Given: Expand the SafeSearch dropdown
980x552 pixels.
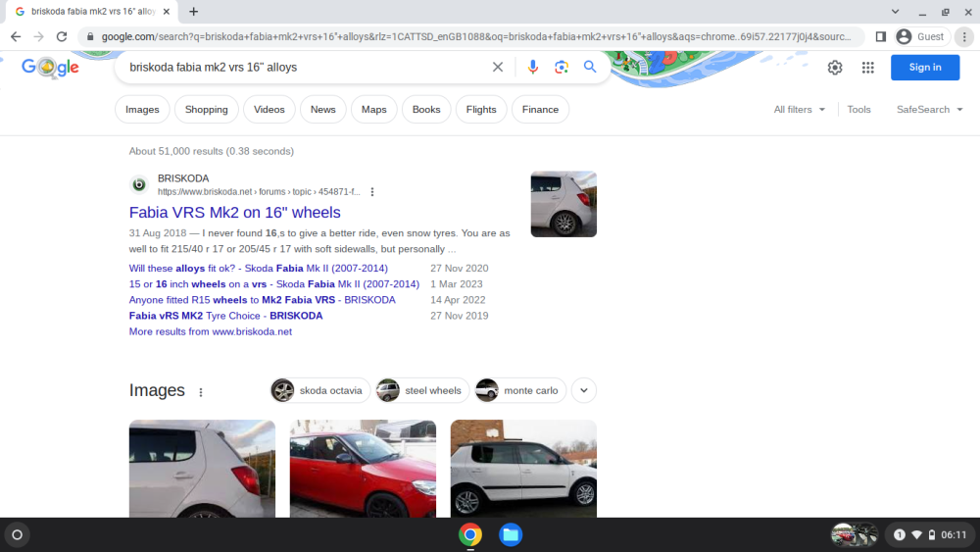Looking at the screenshot, I should coord(929,110).
